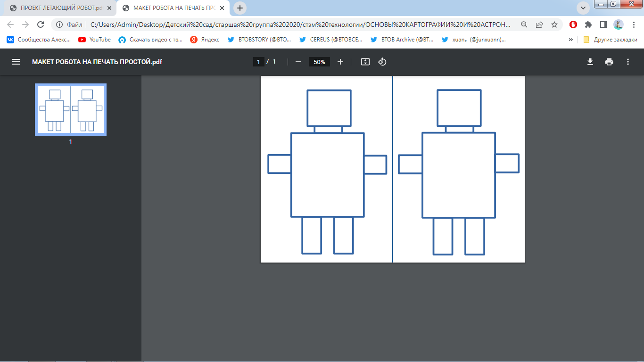
Task: Click the 50% zoom level field
Action: point(319,62)
